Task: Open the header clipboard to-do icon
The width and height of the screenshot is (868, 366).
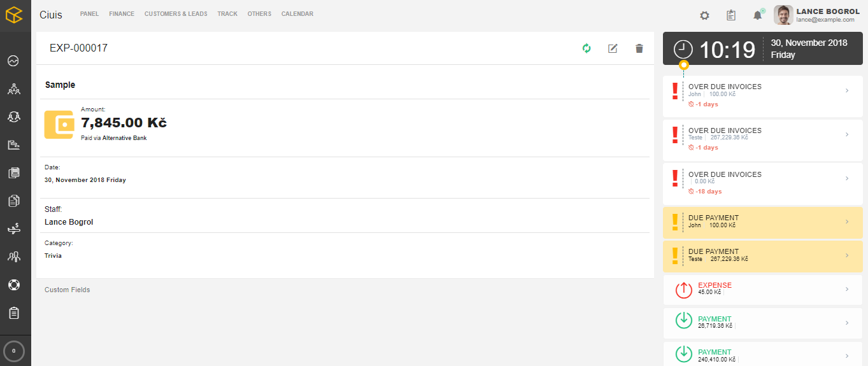Action: (x=731, y=15)
